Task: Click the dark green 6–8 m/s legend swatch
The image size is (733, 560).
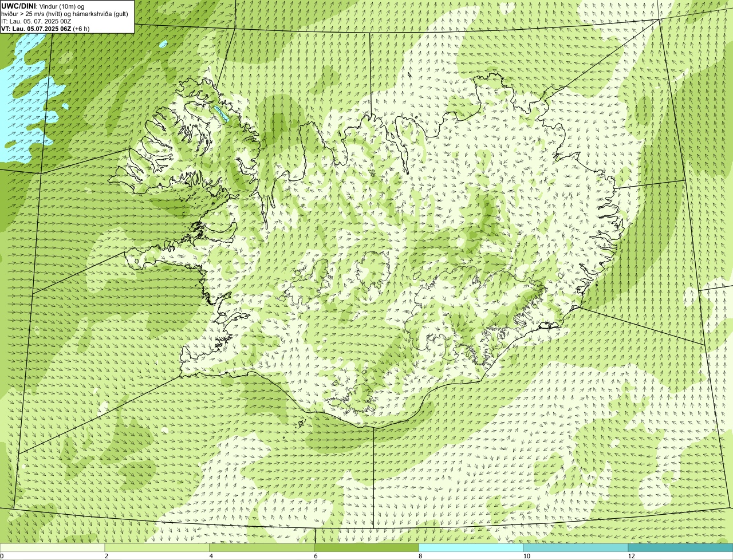Action: pyautogui.click(x=366, y=547)
